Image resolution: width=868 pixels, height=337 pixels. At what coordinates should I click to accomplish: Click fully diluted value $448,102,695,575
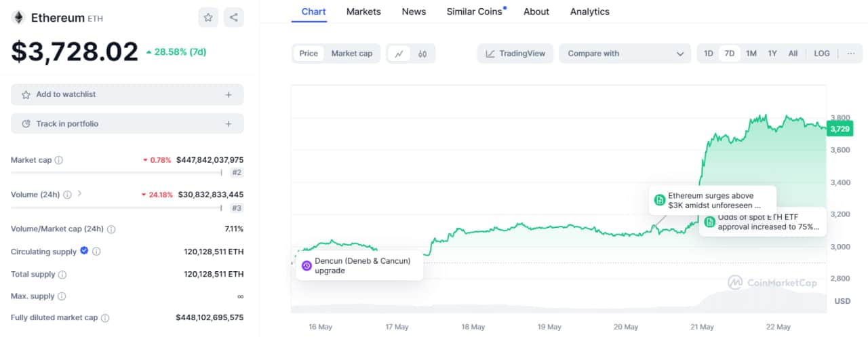pyautogui.click(x=210, y=317)
